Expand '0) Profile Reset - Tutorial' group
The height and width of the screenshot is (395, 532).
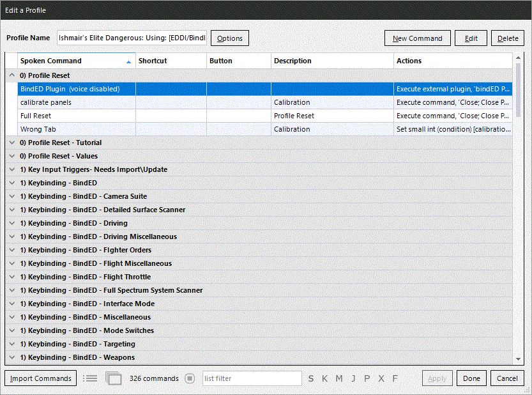(12, 143)
